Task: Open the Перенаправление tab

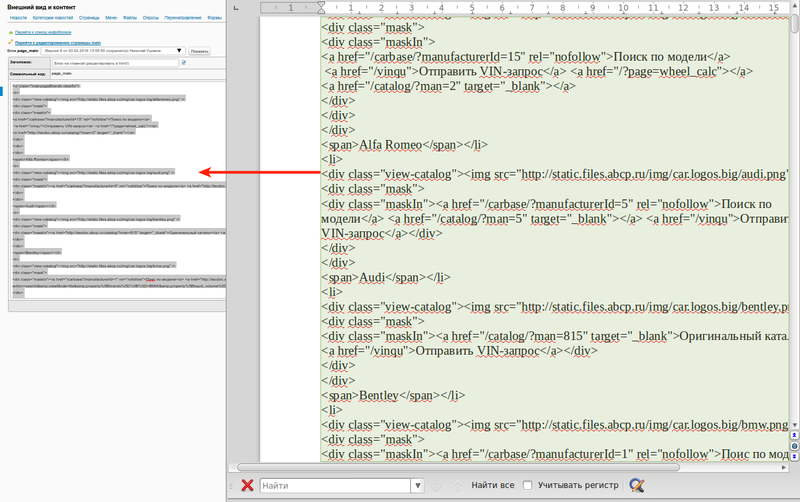Action: [x=183, y=18]
